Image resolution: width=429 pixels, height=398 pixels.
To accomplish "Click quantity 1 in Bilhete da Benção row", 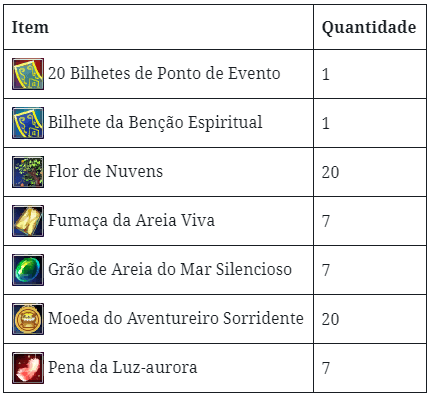I will 326,123.
